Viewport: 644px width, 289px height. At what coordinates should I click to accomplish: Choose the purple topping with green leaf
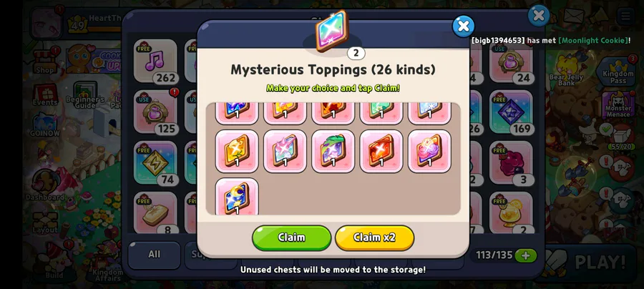333,151
